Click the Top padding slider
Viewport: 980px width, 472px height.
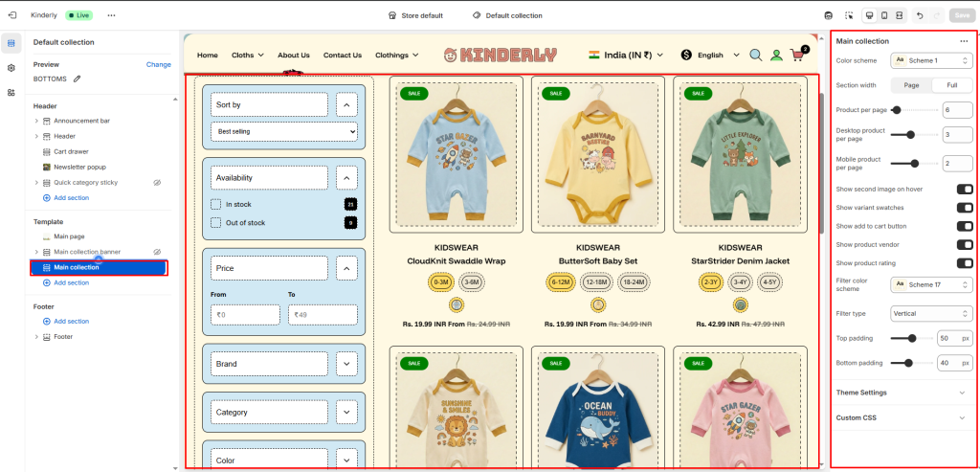911,338
